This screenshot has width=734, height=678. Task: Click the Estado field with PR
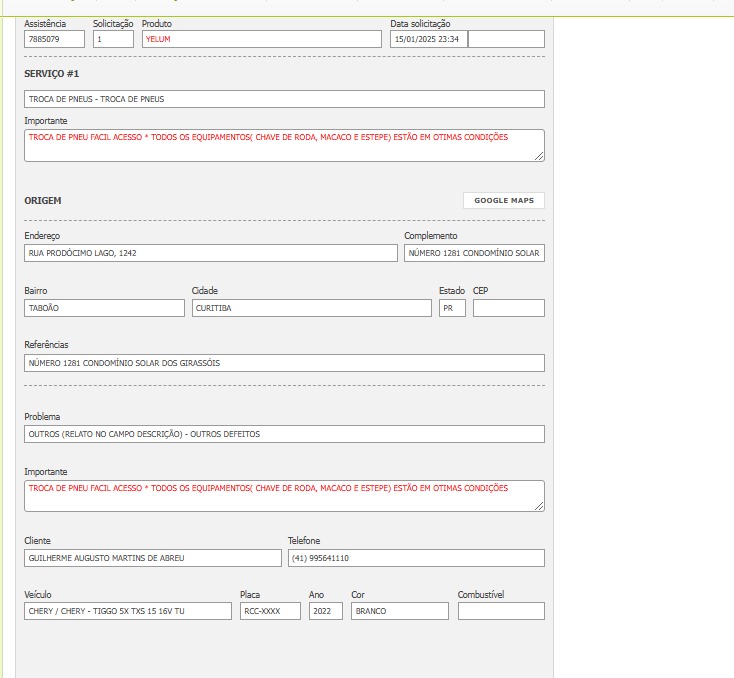pyautogui.click(x=452, y=308)
